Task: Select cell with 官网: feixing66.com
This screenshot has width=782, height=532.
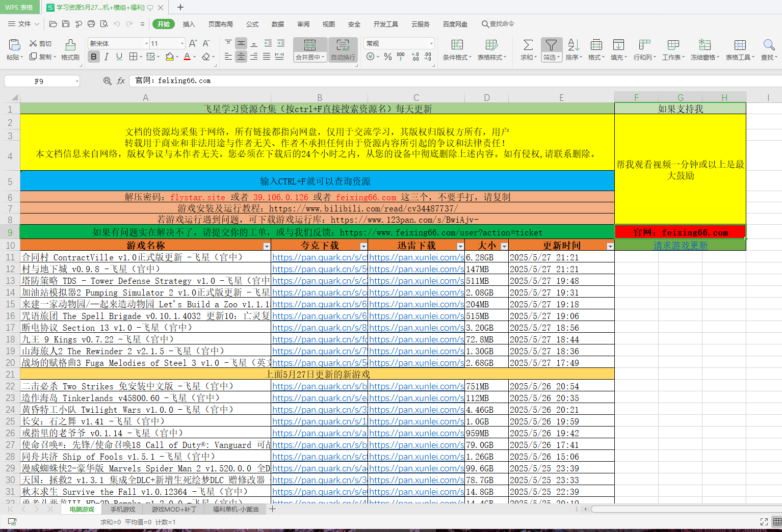Action: pyautogui.click(x=681, y=232)
